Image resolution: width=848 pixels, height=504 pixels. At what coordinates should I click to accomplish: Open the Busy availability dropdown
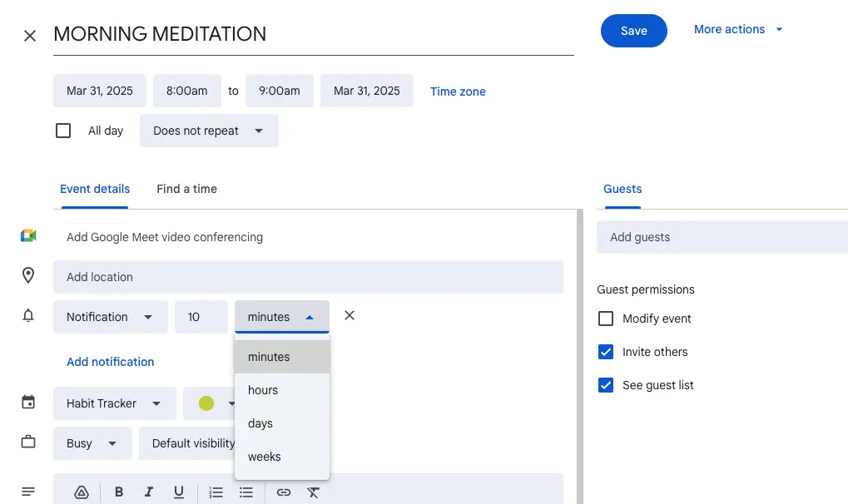[92, 443]
